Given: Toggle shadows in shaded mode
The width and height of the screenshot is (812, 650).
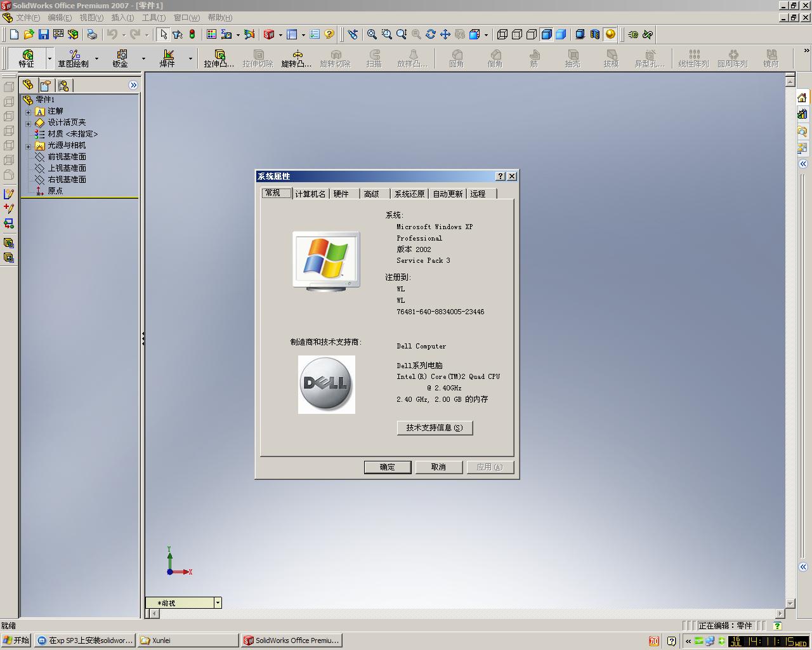Looking at the screenshot, I should [580, 34].
